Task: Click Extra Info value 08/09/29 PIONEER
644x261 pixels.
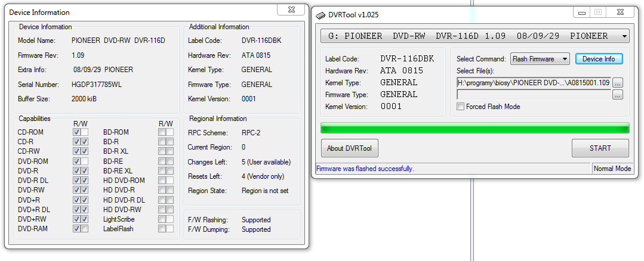Action: [x=103, y=70]
